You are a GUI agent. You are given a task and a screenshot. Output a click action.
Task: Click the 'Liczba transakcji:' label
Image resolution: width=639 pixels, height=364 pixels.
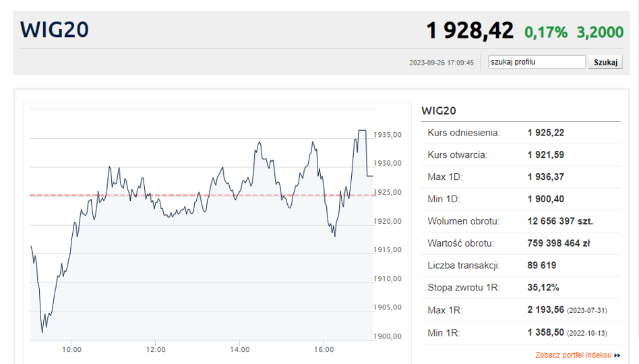point(464,266)
